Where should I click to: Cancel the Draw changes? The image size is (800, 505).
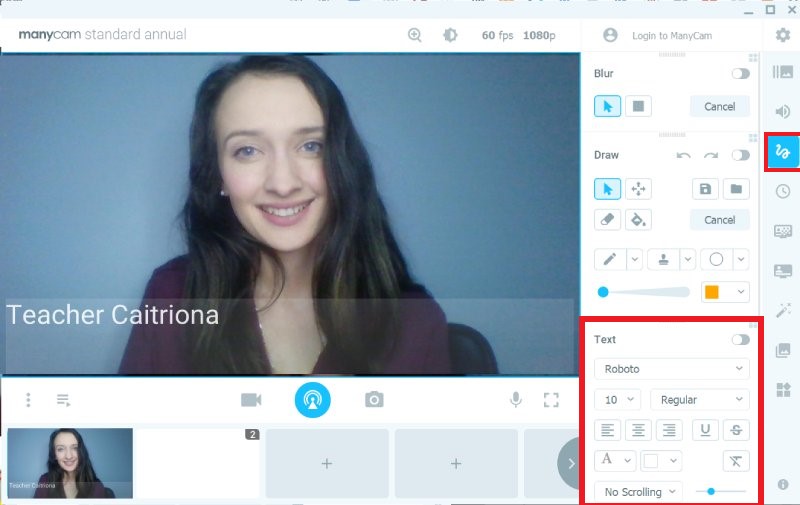coord(719,220)
